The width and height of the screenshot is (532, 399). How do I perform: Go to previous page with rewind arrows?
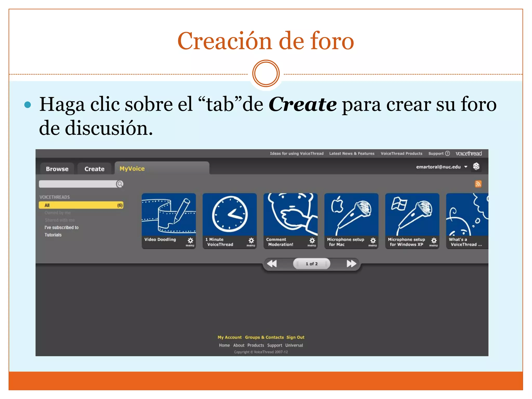tap(272, 264)
